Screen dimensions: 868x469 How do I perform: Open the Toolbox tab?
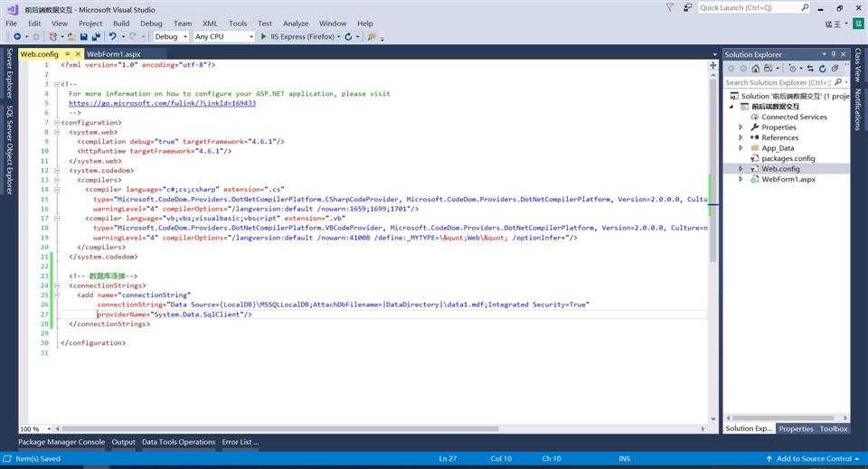pyautogui.click(x=833, y=428)
